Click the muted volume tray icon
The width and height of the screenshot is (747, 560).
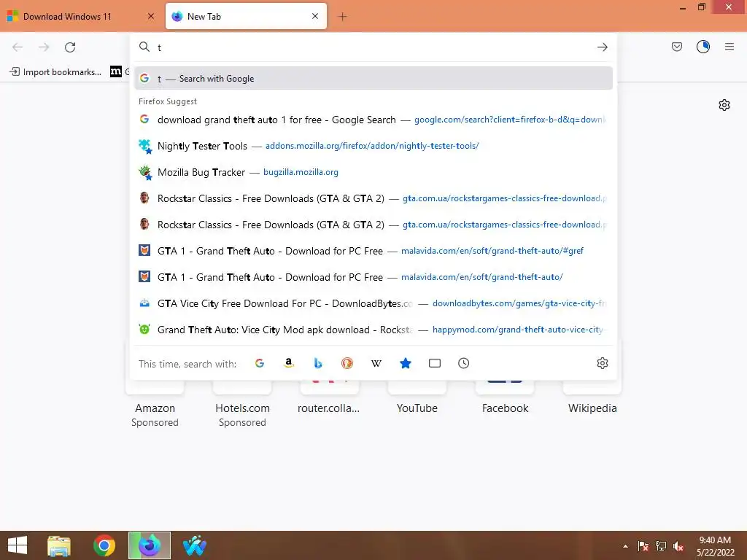click(x=678, y=546)
